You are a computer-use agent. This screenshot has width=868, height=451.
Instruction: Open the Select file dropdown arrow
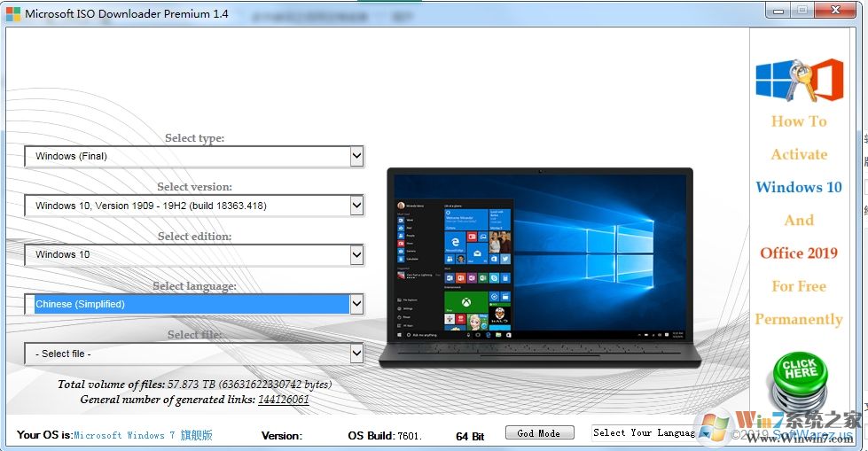click(x=357, y=353)
